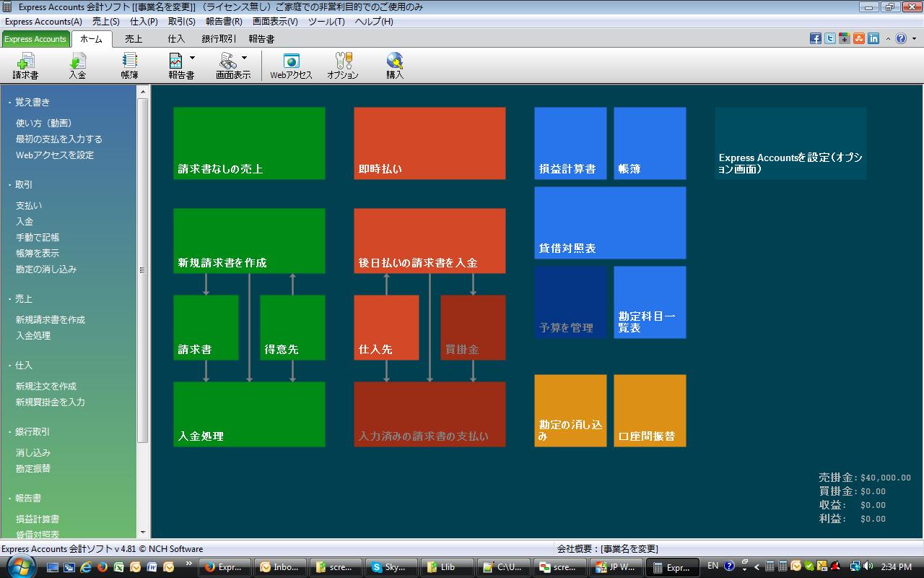Click 新規注文を作成 sidebar link

(x=46, y=387)
